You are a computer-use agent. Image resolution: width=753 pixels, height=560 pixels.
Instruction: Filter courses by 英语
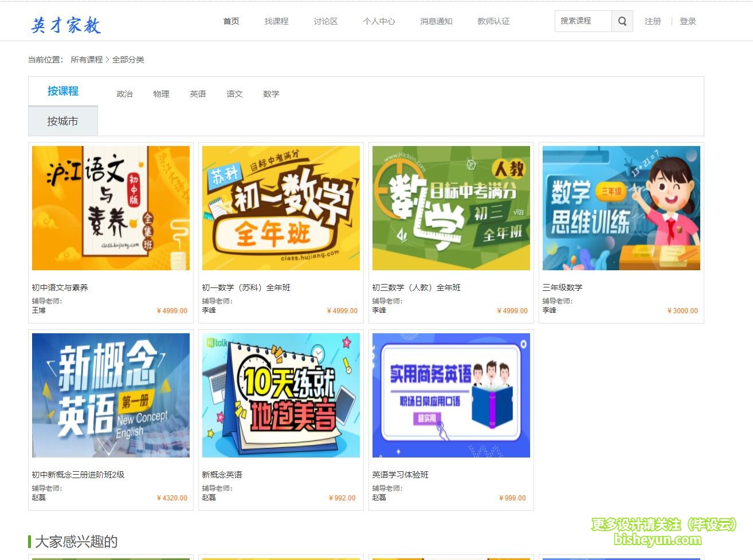click(x=198, y=94)
